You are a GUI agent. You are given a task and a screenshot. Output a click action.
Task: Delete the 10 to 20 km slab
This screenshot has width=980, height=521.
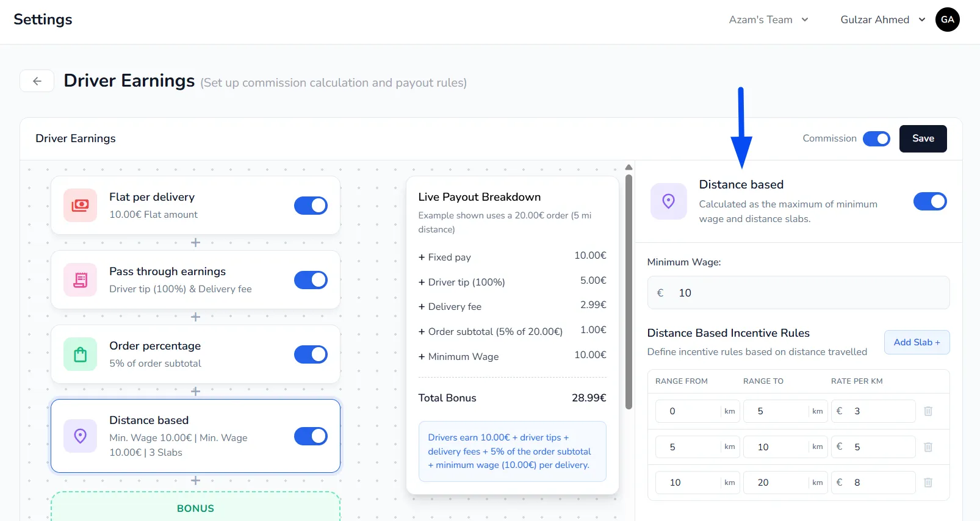pyautogui.click(x=928, y=483)
